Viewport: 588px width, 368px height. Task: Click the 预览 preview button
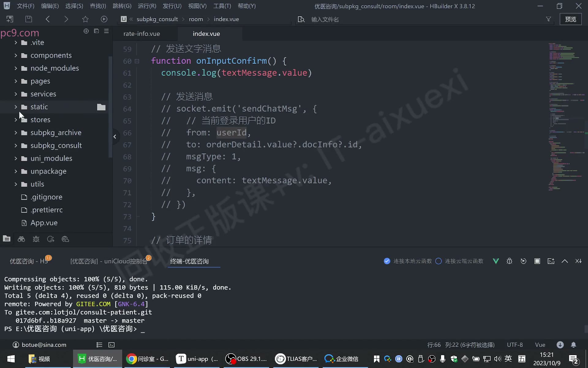coord(571,19)
